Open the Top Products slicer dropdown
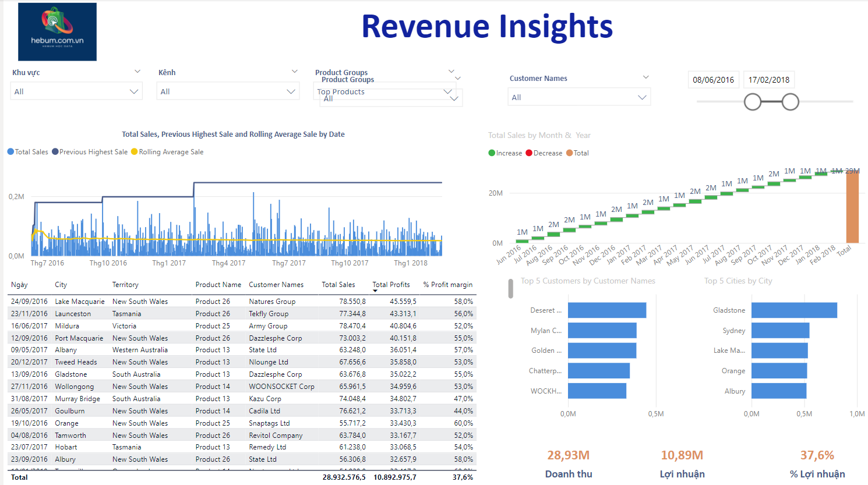This screenshot has width=868, height=485. coord(447,91)
